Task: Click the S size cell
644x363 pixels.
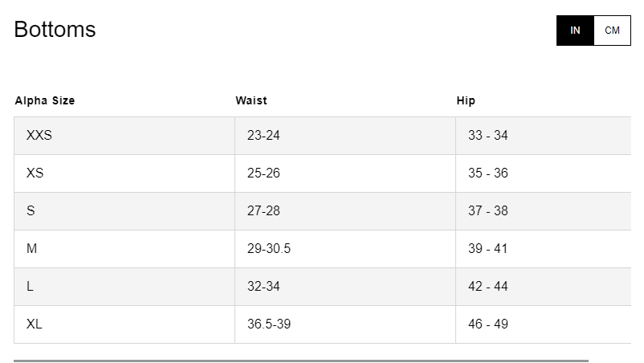Action: [31, 211]
